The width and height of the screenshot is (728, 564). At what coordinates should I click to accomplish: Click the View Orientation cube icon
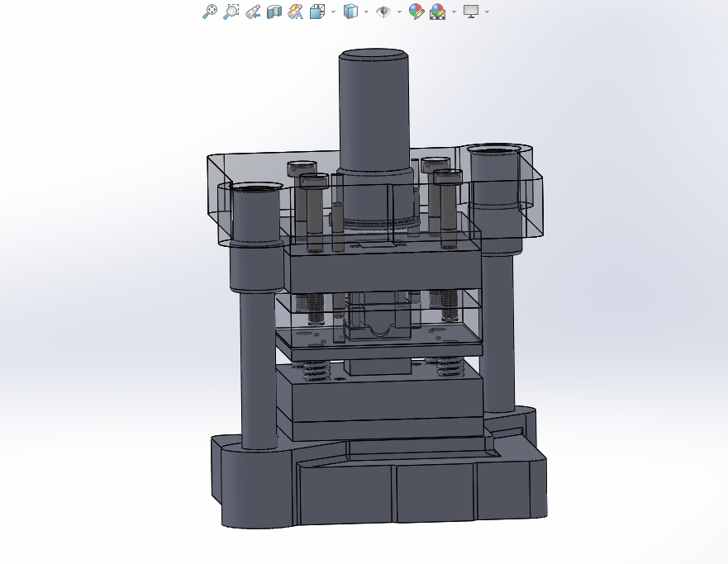tap(317, 12)
